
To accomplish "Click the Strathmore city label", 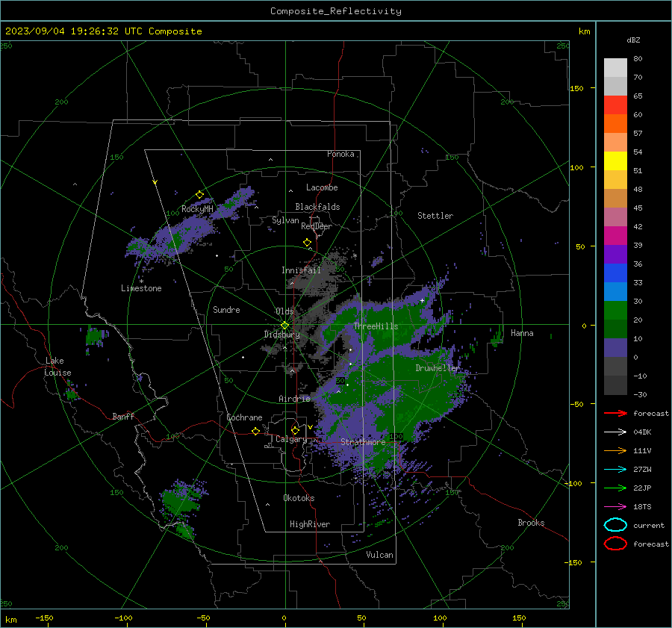I will click(363, 442).
